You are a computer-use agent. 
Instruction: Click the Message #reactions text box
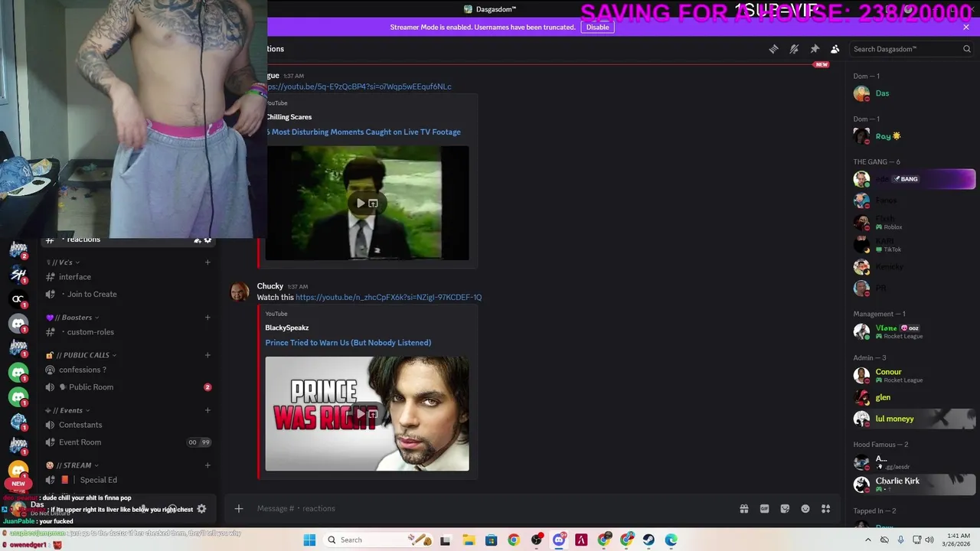[490, 508]
